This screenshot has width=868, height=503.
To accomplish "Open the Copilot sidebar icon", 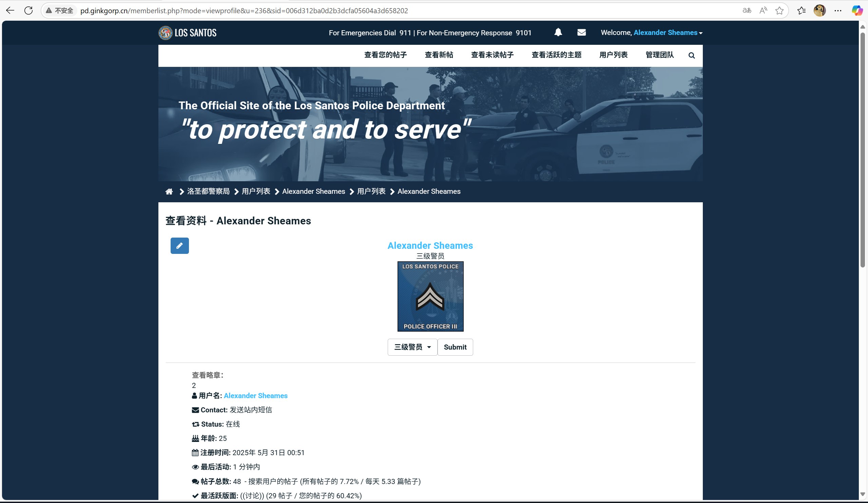I will (x=857, y=11).
